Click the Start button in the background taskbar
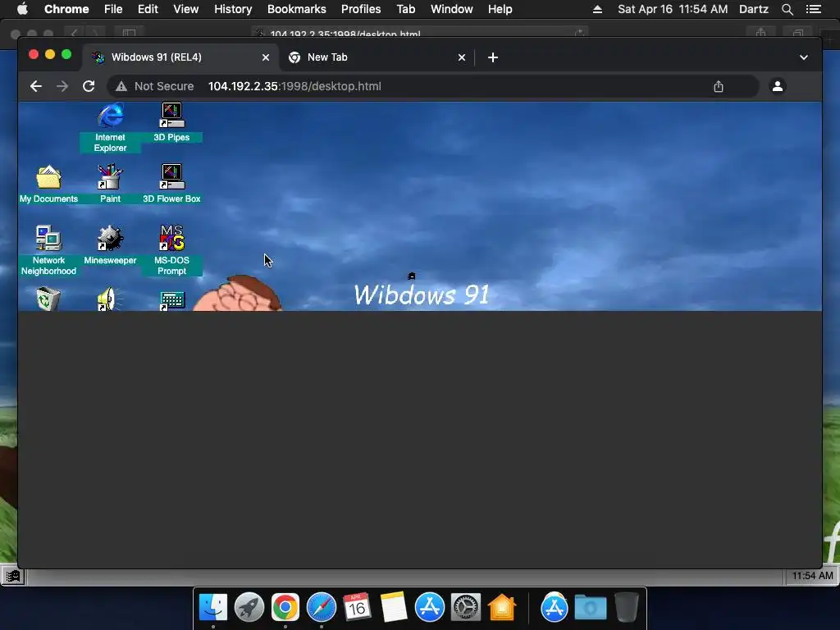This screenshot has width=840, height=630. pos(13,577)
